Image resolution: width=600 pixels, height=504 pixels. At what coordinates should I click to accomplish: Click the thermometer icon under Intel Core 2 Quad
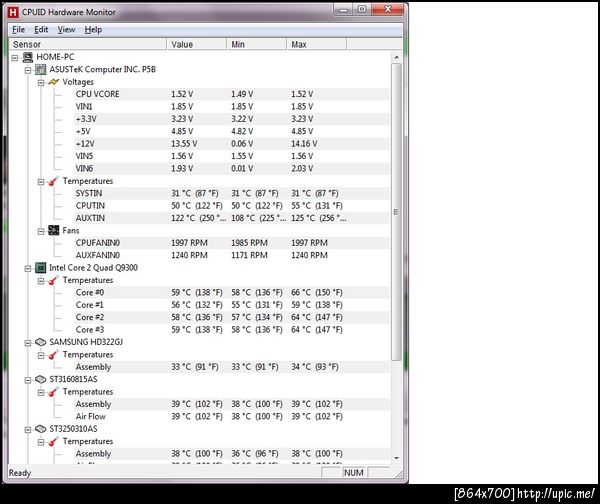[54, 281]
